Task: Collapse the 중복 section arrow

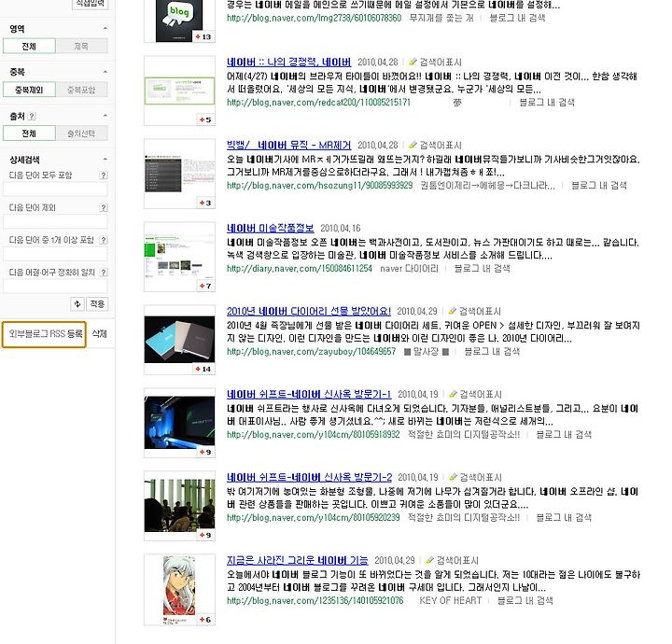Action: click(x=105, y=72)
